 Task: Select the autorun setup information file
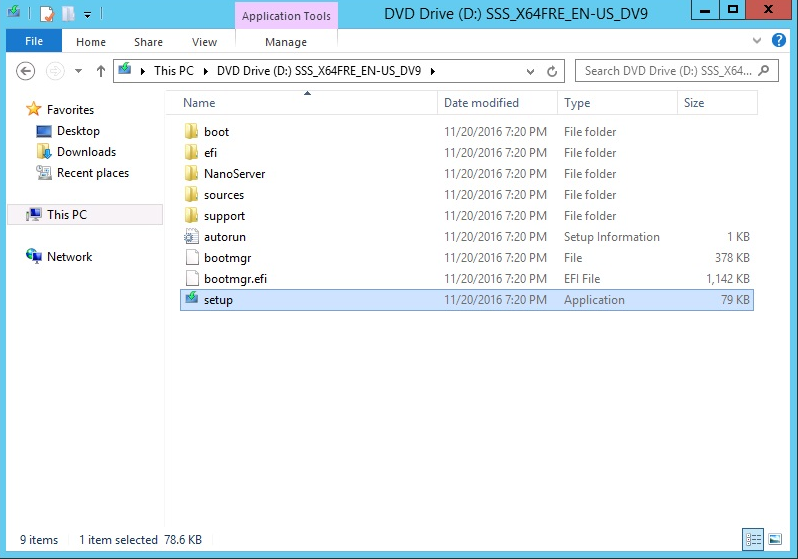[x=224, y=237]
